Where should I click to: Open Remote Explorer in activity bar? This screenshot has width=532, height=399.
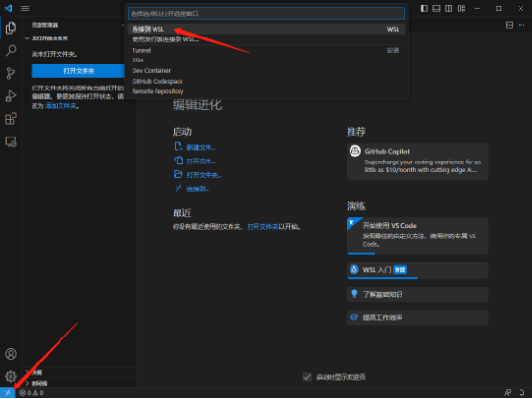click(x=11, y=141)
